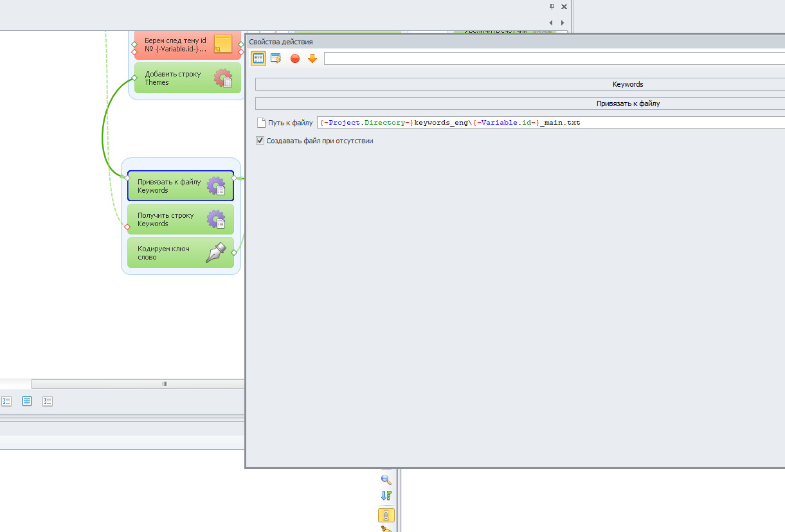The height and width of the screenshot is (532, 785).
Task: Click the pen nib icon in 'Кодируем ключ слово' block
Action: click(216, 253)
